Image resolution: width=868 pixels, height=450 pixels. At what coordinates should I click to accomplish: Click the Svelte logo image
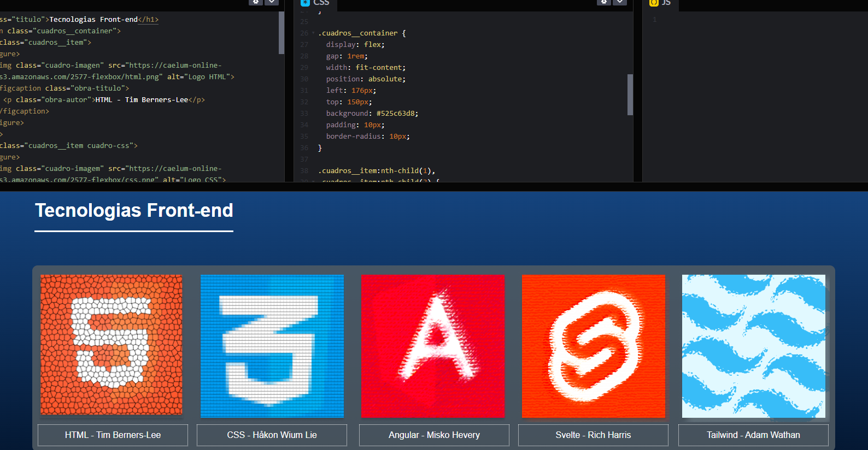click(x=594, y=346)
